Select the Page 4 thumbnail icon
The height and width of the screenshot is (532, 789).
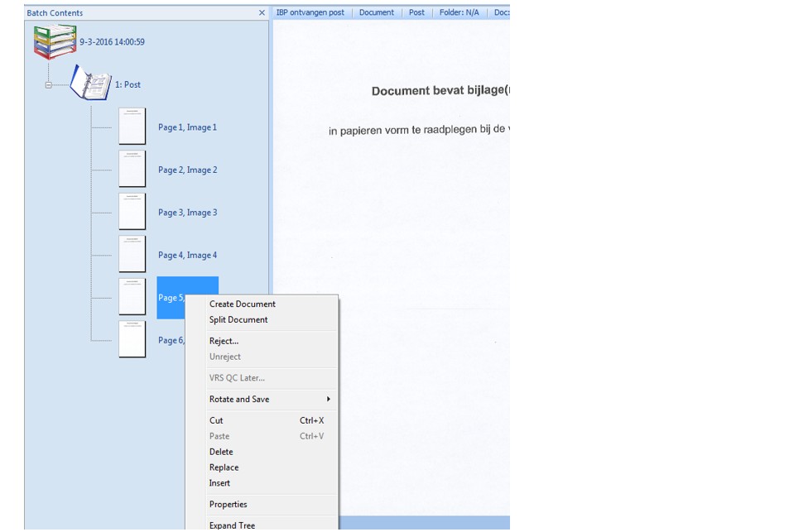(132, 254)
